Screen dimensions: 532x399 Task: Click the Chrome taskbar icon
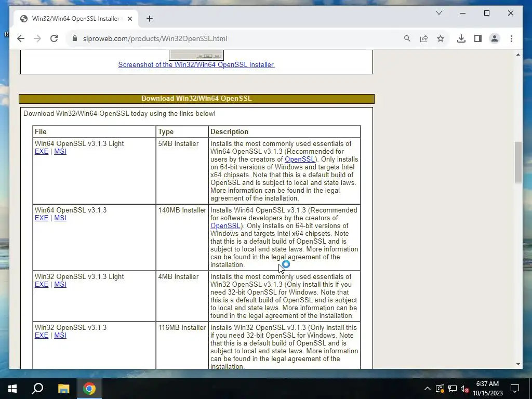pos(89,389)
